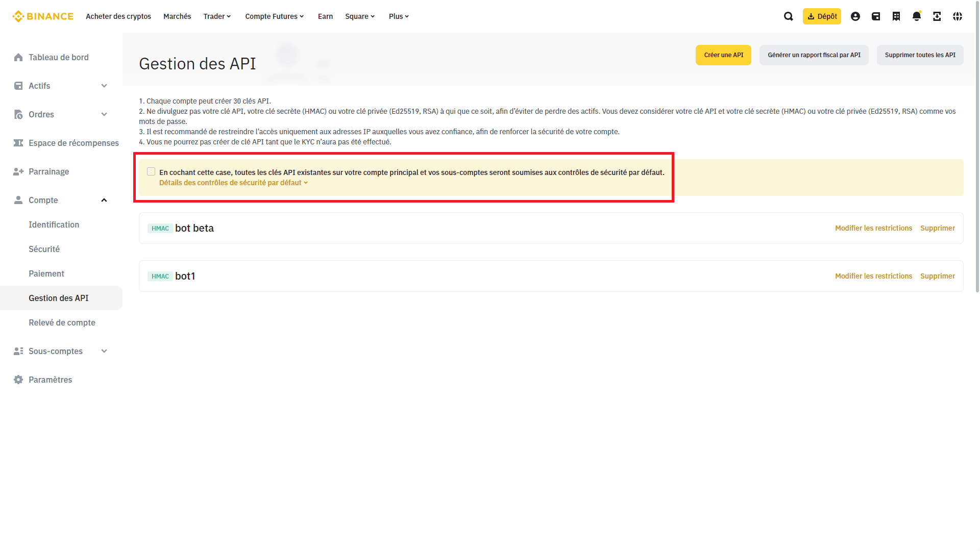Open the Square dropdown menu

[x=360, y=16]
